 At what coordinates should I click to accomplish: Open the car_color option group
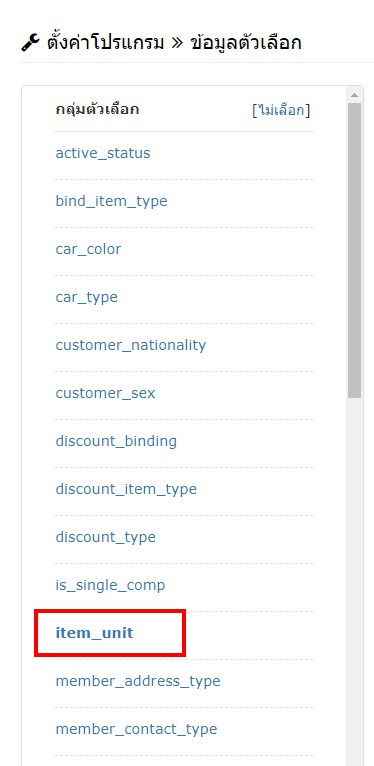pyautogui.click(x=88, y=249)
